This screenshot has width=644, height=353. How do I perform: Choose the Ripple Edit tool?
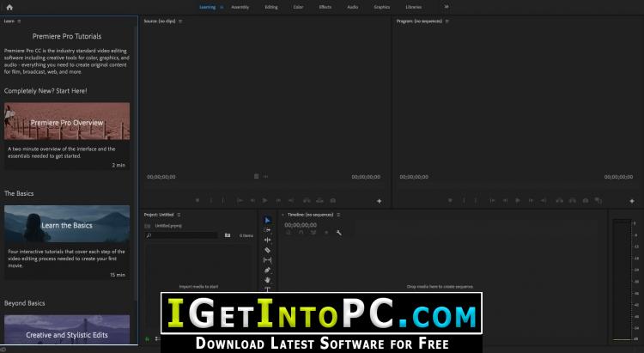click(267, 240)
